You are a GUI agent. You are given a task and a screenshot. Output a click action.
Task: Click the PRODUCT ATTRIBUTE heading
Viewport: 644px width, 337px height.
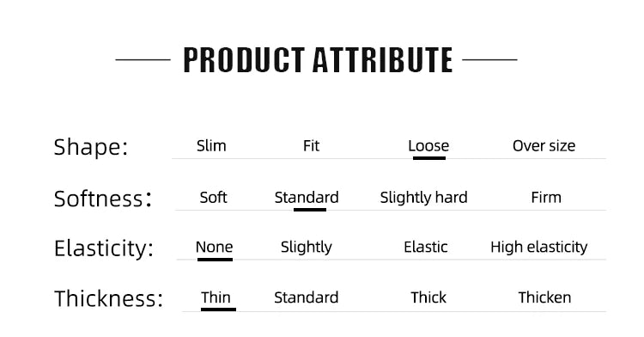318,60
